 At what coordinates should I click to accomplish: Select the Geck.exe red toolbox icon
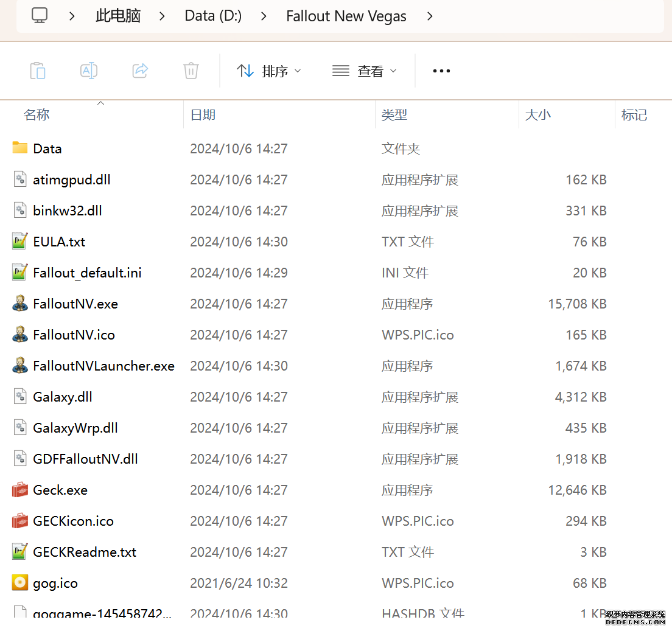pos(20,490)
